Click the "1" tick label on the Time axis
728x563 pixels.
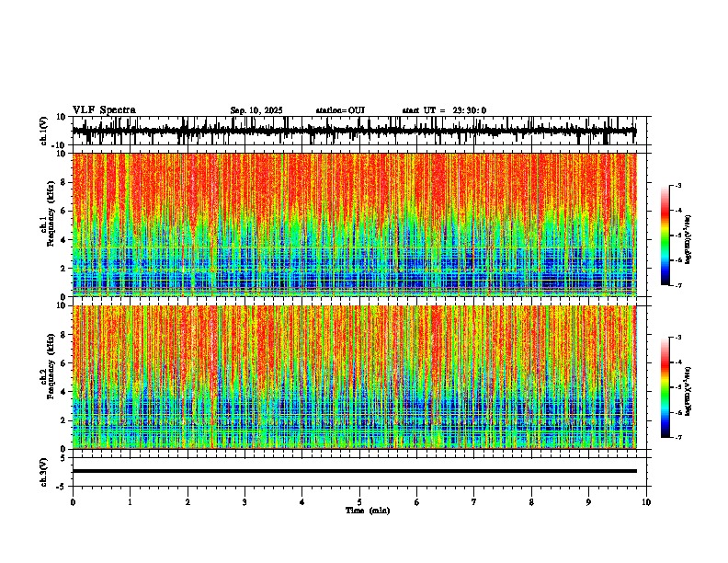pos(130,502)
